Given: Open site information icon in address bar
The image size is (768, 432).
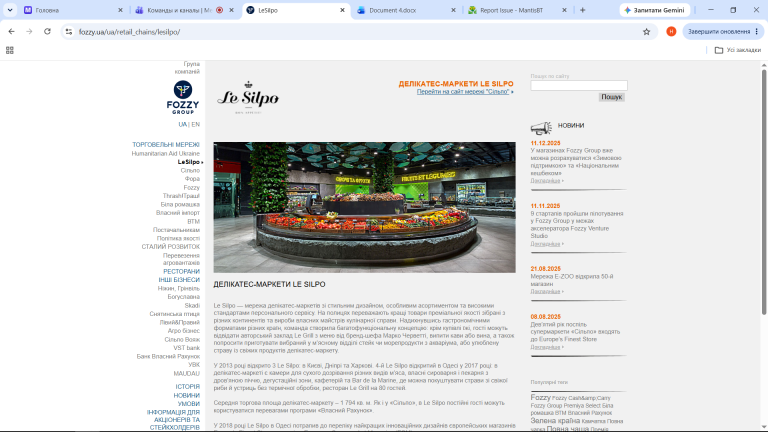Looking at the screenshot, I should click(x=69, y=32).
